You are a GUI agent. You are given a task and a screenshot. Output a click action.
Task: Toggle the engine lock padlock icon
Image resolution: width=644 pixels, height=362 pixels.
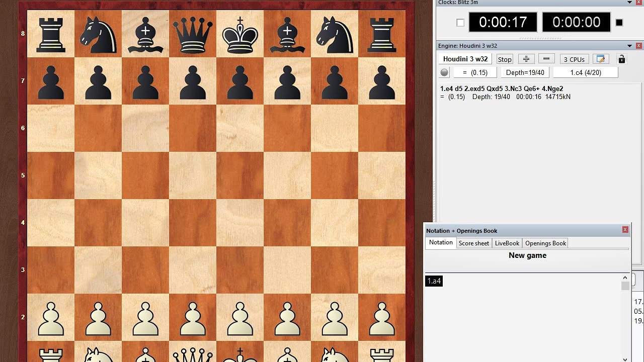(x=621, y=59)
